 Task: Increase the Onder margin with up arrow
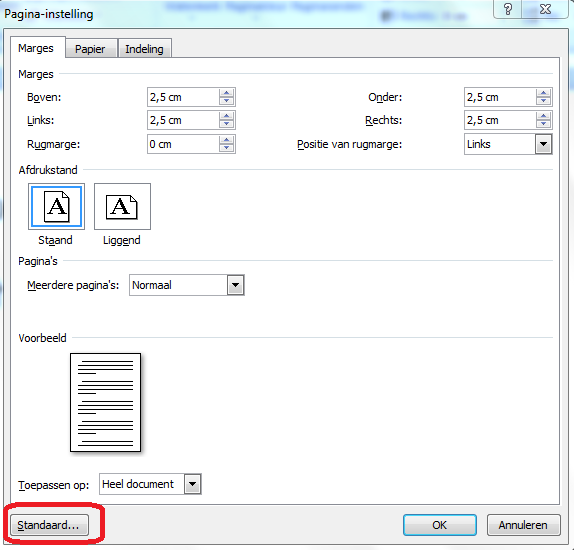(x=544, y=93)
